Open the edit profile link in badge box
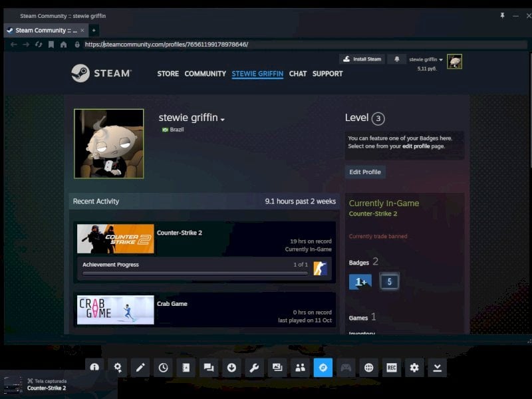 pos(416,146)
